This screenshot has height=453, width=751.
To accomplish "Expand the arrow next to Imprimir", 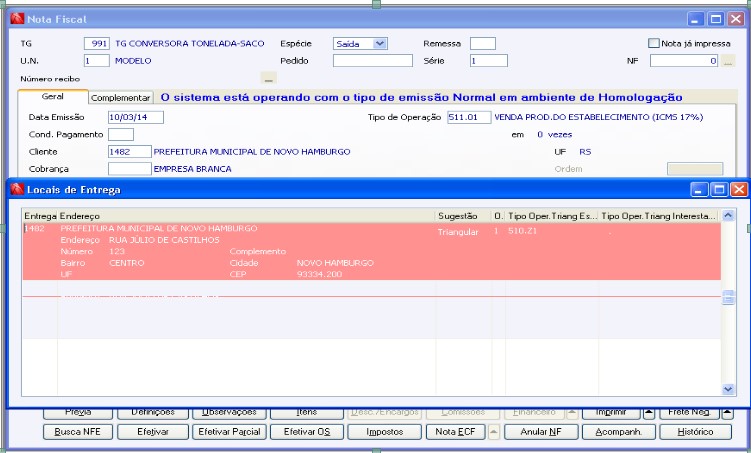I will pyautogui.click(x=649, y=413).
